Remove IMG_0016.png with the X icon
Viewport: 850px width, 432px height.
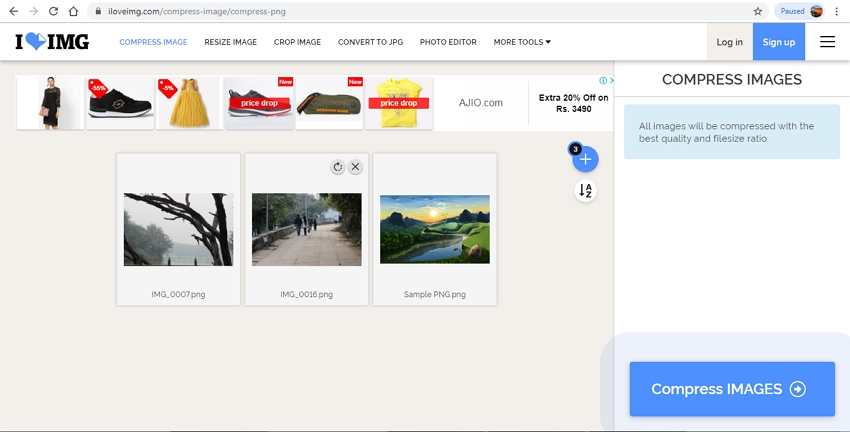coord(355,167)
